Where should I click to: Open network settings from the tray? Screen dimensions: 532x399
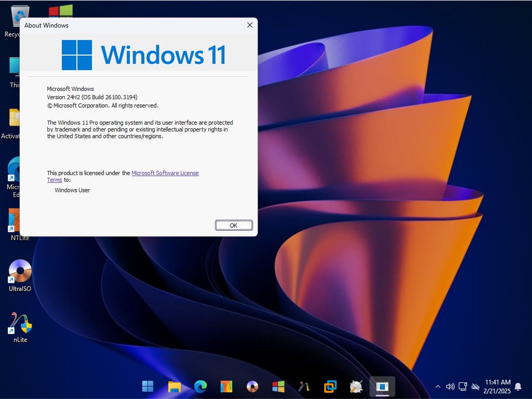(x=463, y=387)
